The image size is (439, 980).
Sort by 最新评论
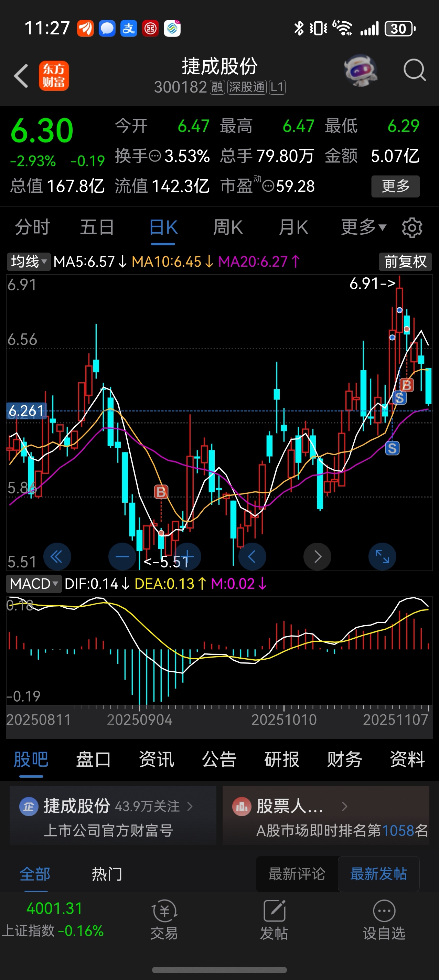297,874
